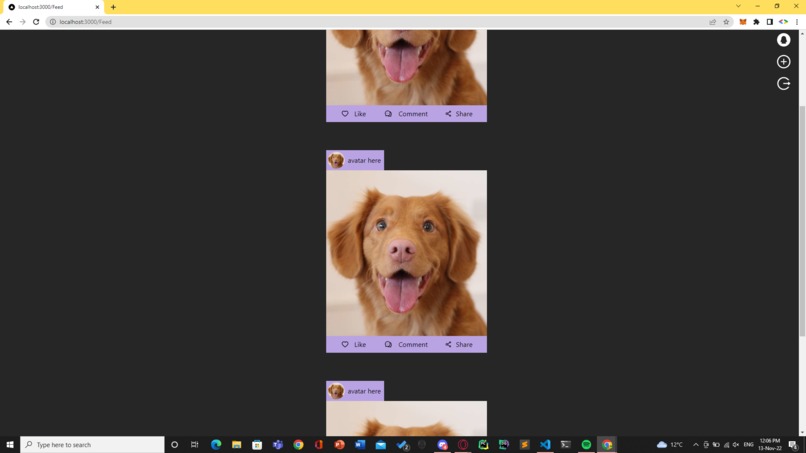Click the add post plus icon
Image resolution: width=806 pixels, height=453 pixels.
click(x=783, y=62)
